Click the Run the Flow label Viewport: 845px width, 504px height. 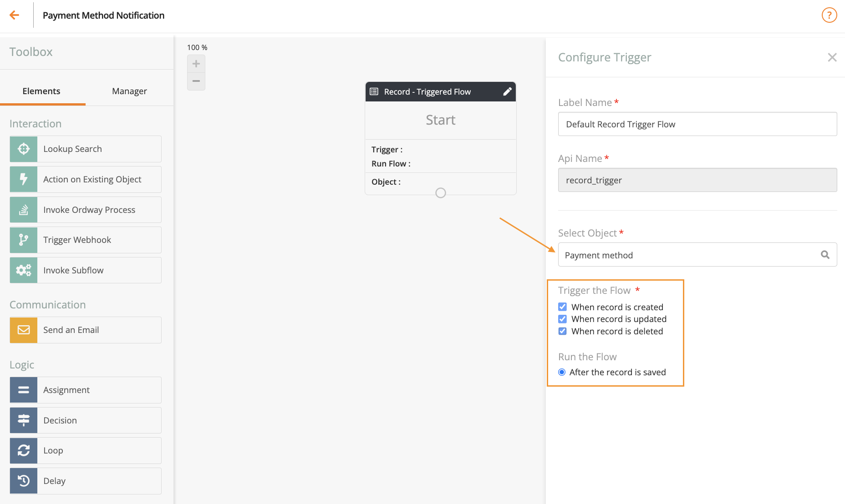[x=587, y=357]
